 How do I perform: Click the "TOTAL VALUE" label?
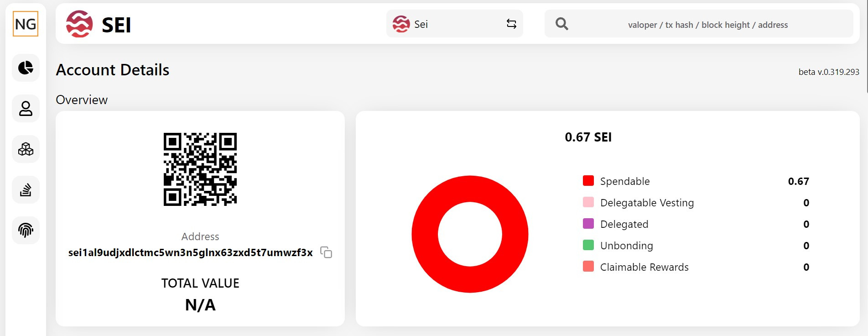200,283
